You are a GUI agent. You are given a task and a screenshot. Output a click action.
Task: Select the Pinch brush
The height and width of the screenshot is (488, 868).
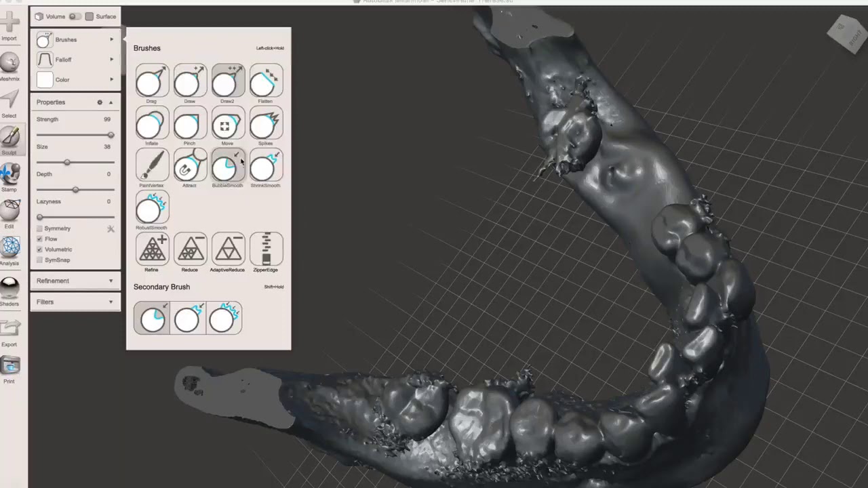click(x=190, y=124)
